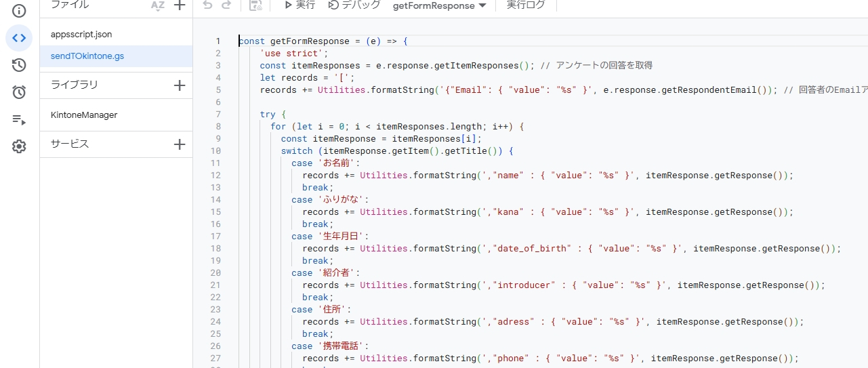
Task: Click the break statement on line 13
Action: point(318,188)
